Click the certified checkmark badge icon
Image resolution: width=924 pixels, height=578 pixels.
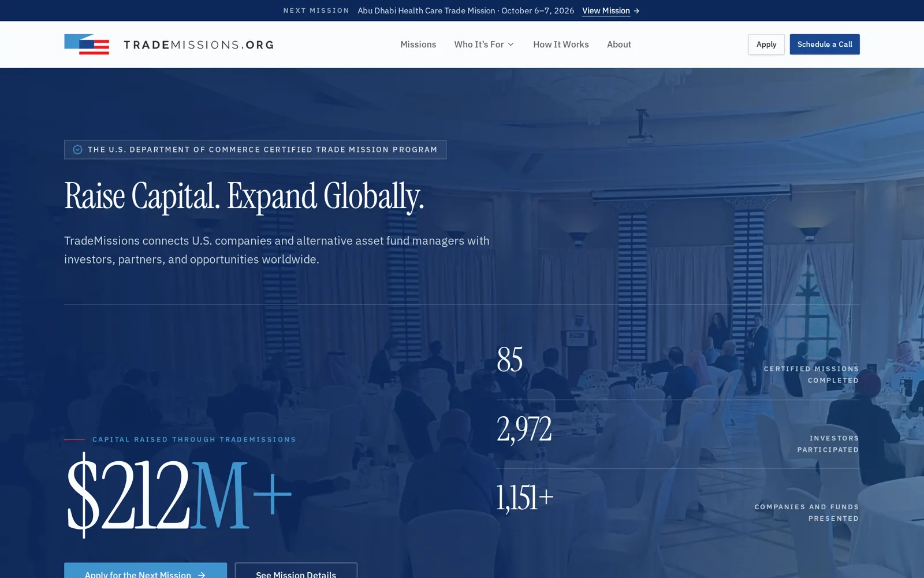[x=77, y=150]
